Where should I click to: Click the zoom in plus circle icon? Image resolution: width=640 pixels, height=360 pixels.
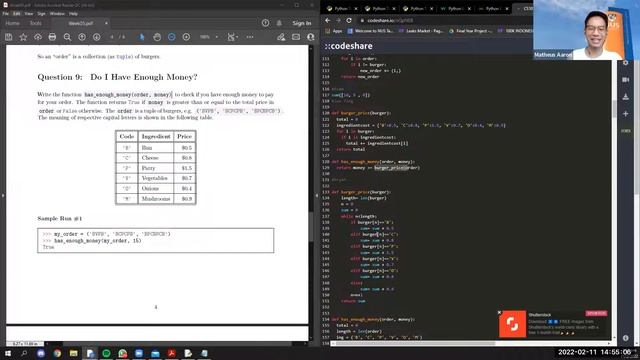[x=186, y=37]
